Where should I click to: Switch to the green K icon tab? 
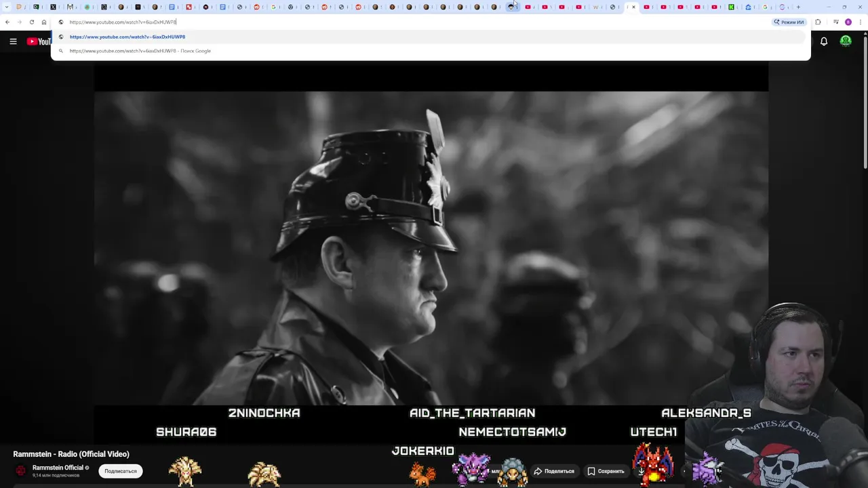point(732,7)
